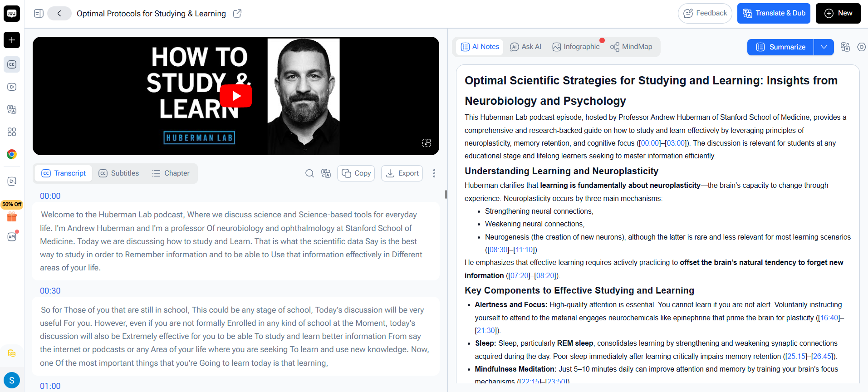Switch to the Subtitles tab
The width and height of the screenshot is (868, 392).
[119, 173]
